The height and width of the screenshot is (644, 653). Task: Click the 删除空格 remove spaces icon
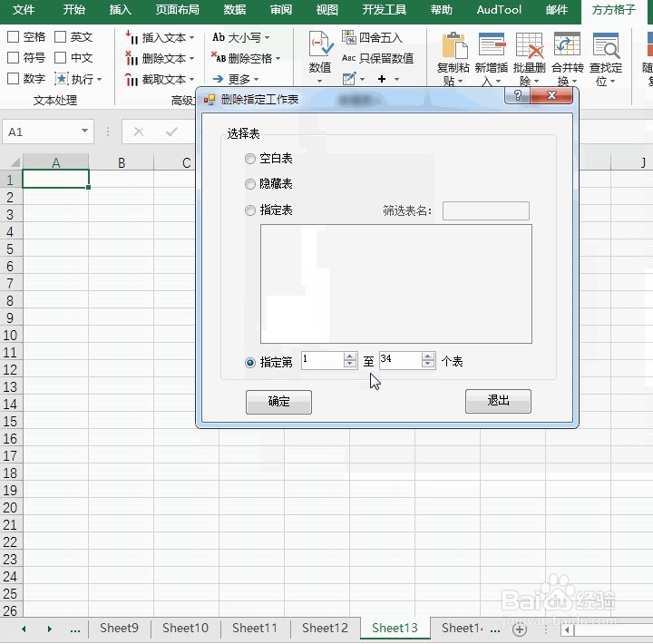[219, 57]
